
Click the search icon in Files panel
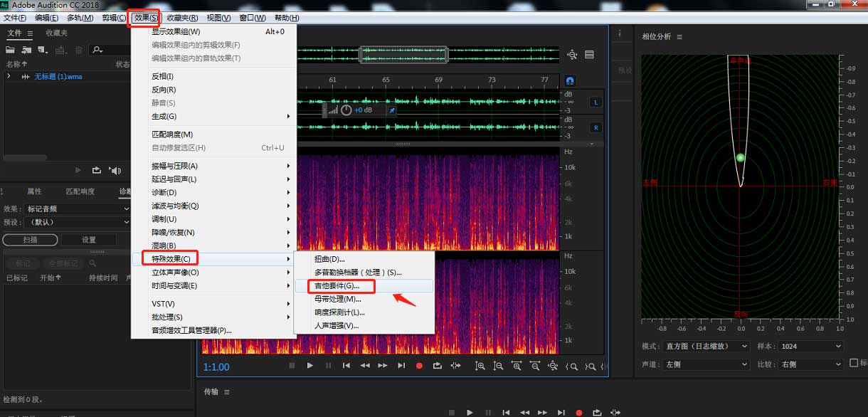coord(97,50)
